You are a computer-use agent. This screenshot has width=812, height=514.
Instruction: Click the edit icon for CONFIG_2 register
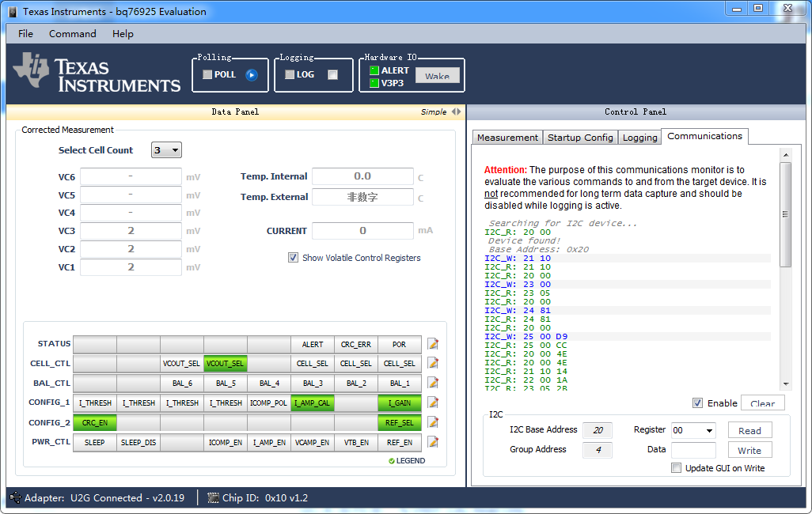pos(433,422)
